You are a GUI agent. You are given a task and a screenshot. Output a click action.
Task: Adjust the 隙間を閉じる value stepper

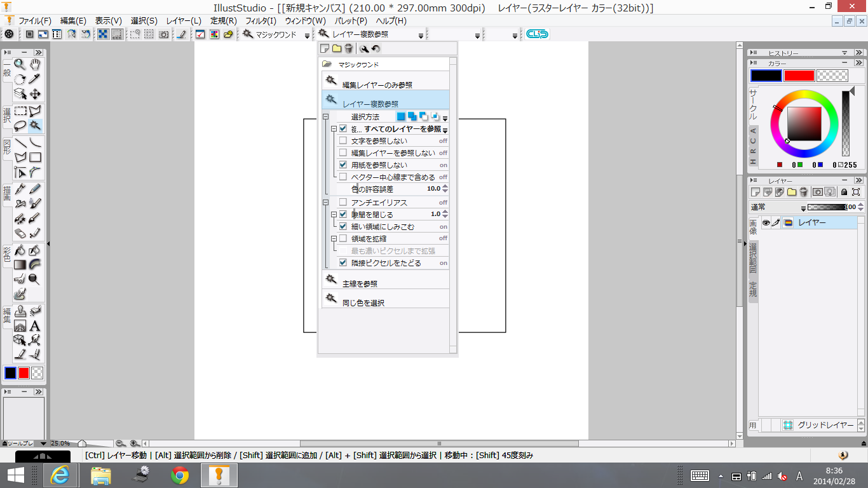coord(445,214)
